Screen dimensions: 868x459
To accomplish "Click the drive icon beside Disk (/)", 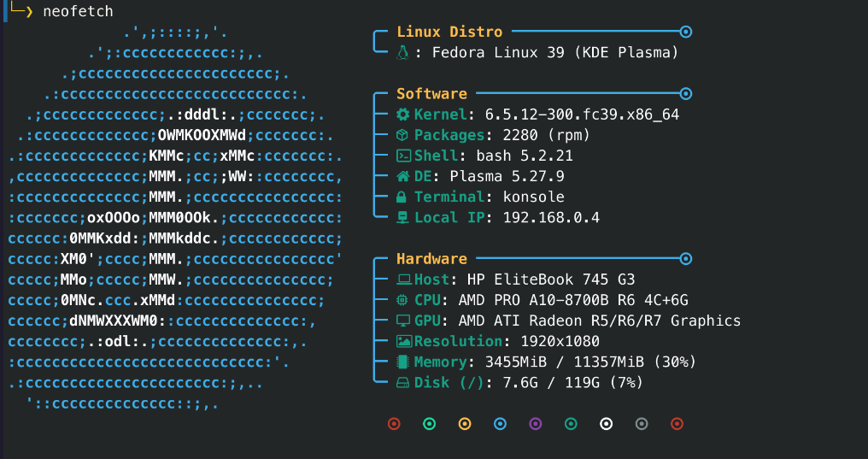I will (x=403, y=382).
